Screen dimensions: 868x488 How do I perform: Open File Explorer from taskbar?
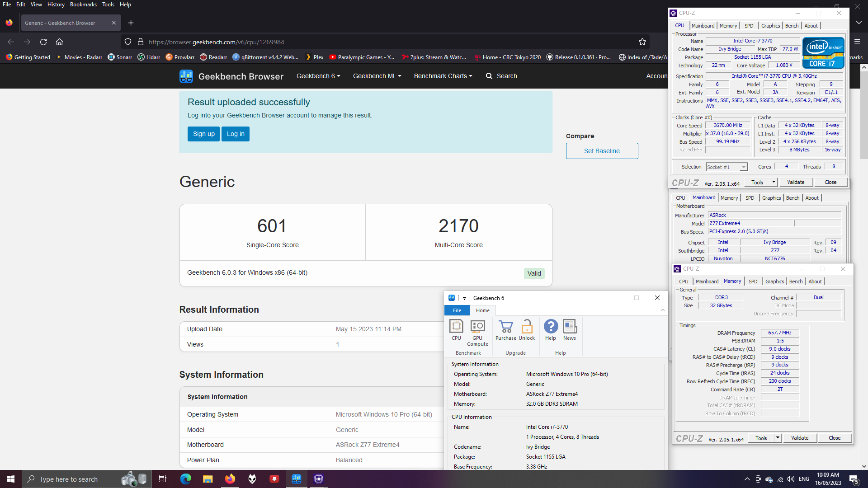(208, 479)
